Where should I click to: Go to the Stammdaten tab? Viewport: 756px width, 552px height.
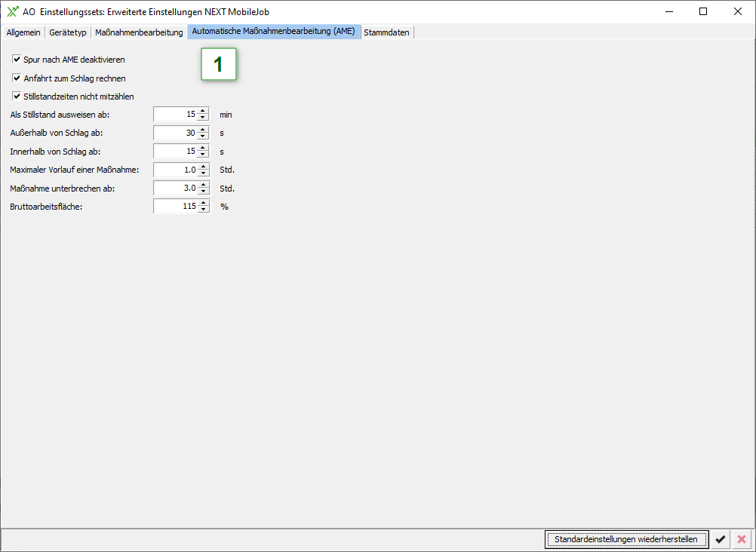click(x=386, y=32)
